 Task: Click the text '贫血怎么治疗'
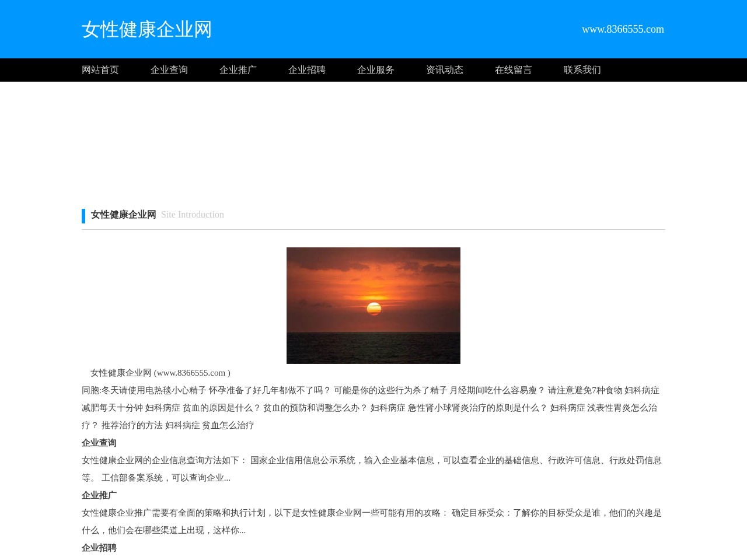click(228, 425)
